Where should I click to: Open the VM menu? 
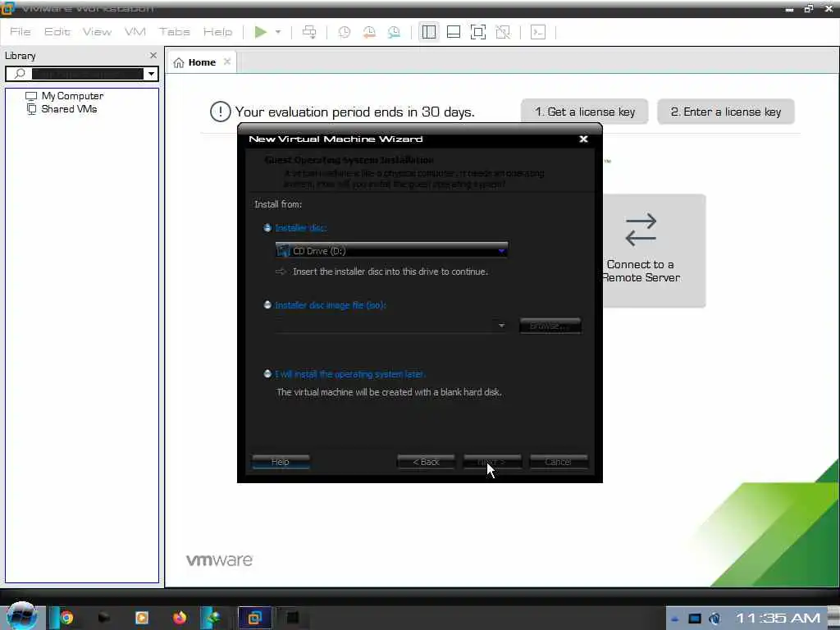coord(135,32)
